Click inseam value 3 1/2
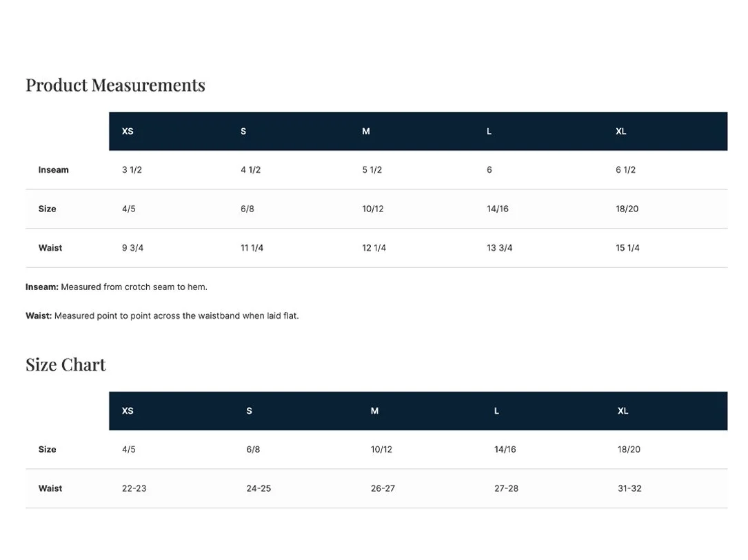 coord(132,170)
